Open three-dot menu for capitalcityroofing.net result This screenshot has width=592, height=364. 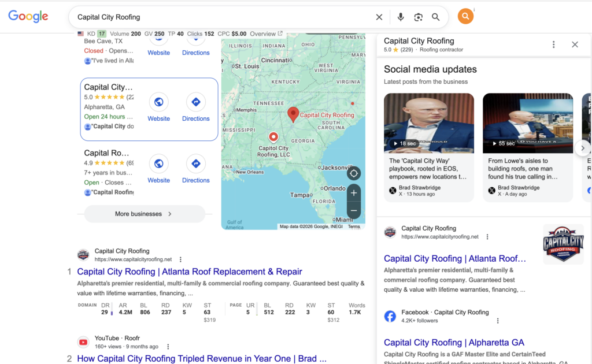coord(180,259)
